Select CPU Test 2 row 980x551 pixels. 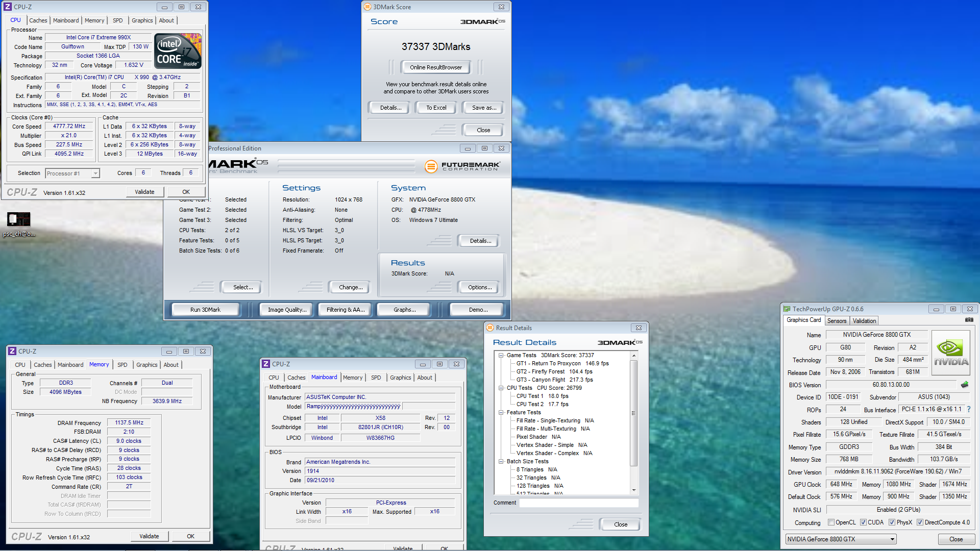tap(542, 404)
